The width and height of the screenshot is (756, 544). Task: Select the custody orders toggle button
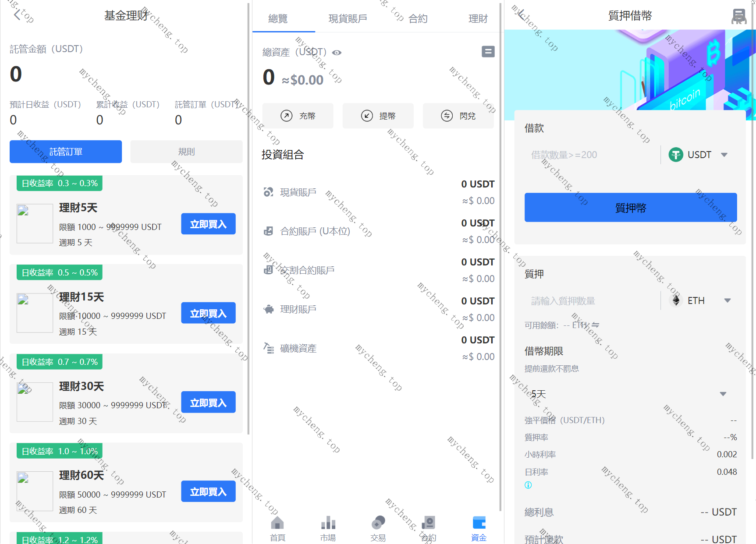[x=66, y=152]
